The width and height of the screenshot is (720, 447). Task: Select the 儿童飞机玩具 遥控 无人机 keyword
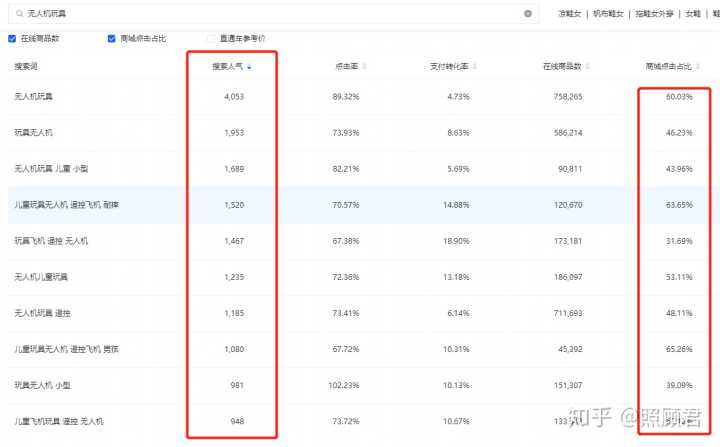[x=59, y=421]
